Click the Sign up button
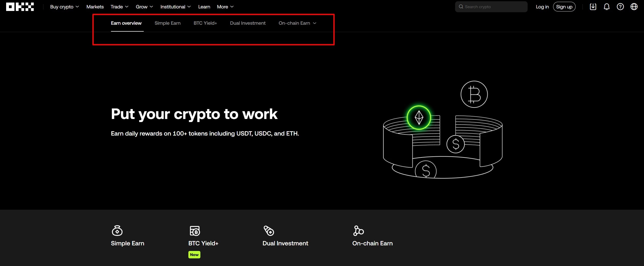The width and height of the screenshot is (644, 266). [564, 7]
